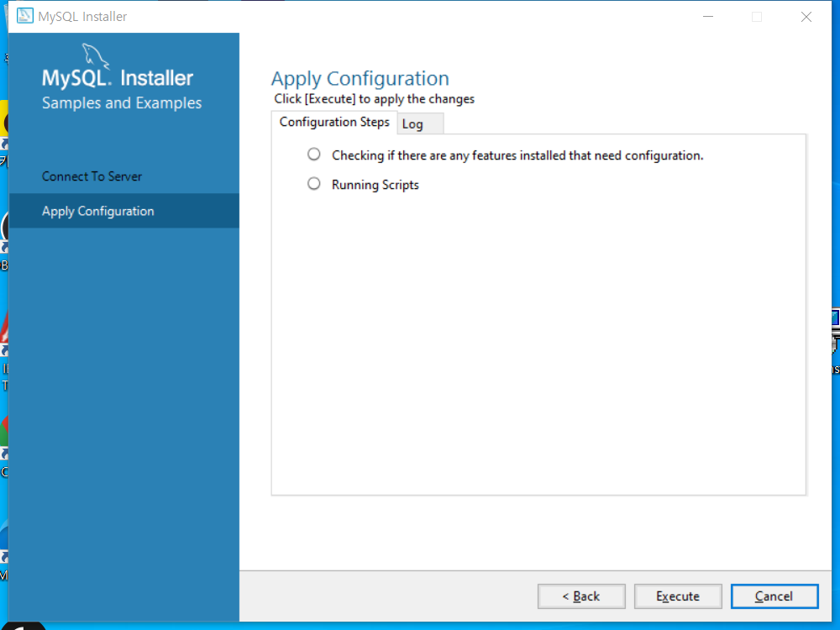Click the Execute button

678,596
